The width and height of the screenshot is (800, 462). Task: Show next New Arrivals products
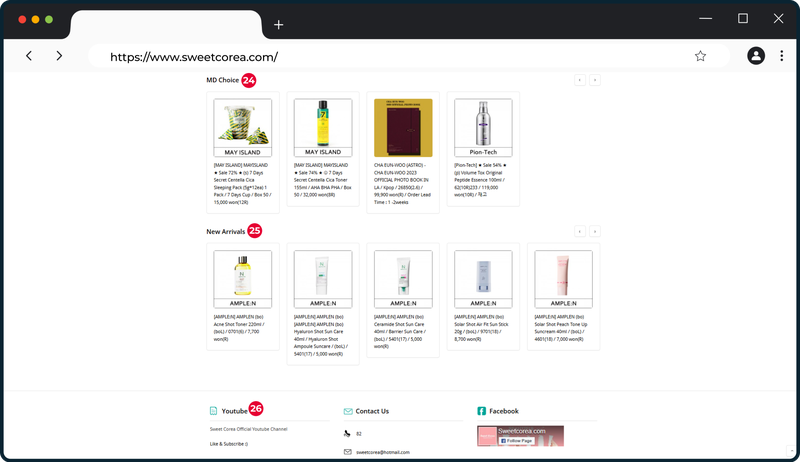[594, 232]
